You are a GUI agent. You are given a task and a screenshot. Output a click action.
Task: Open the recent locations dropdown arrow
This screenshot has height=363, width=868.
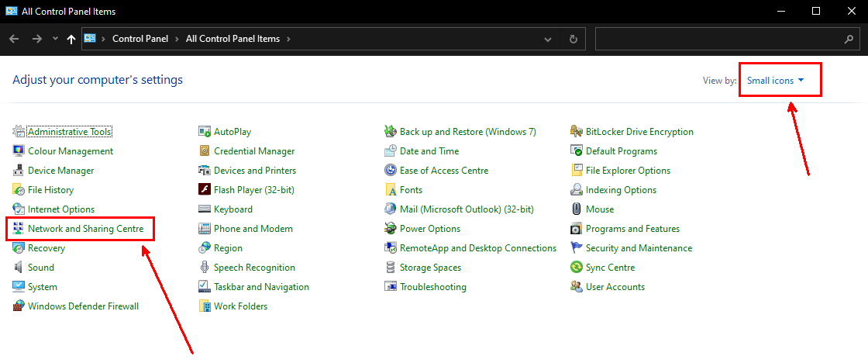pos(55,39)
